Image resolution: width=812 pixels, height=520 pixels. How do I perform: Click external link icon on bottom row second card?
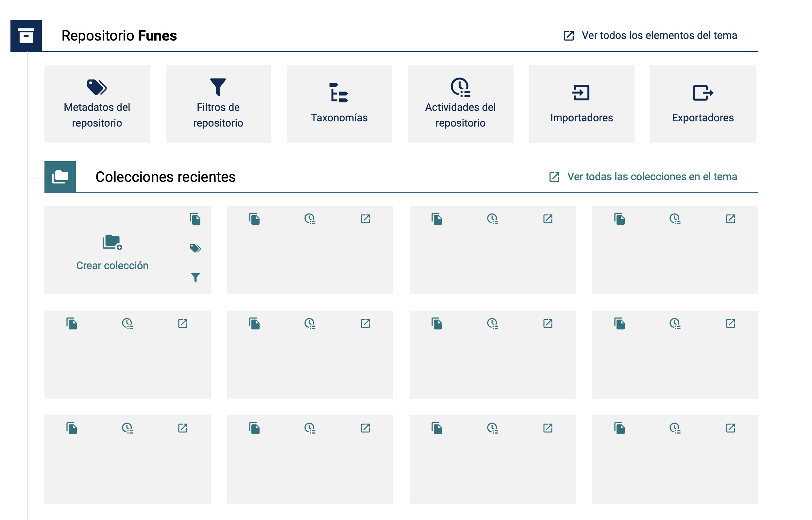(x=365, y=428)
